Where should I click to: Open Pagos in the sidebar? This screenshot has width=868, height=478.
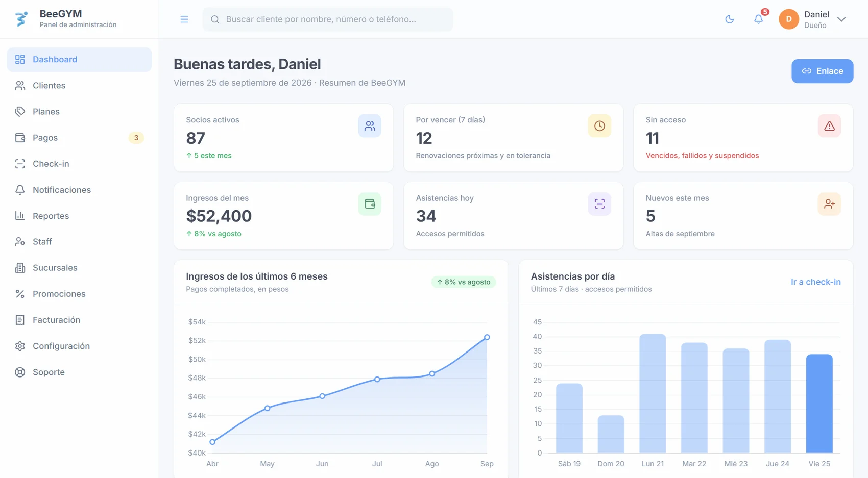click(x=79, y=138)
